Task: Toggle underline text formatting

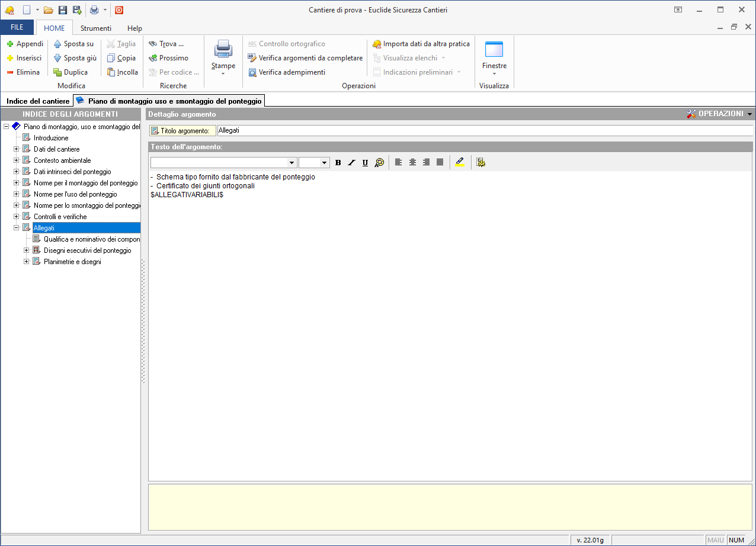Action: tap(365, 162)
